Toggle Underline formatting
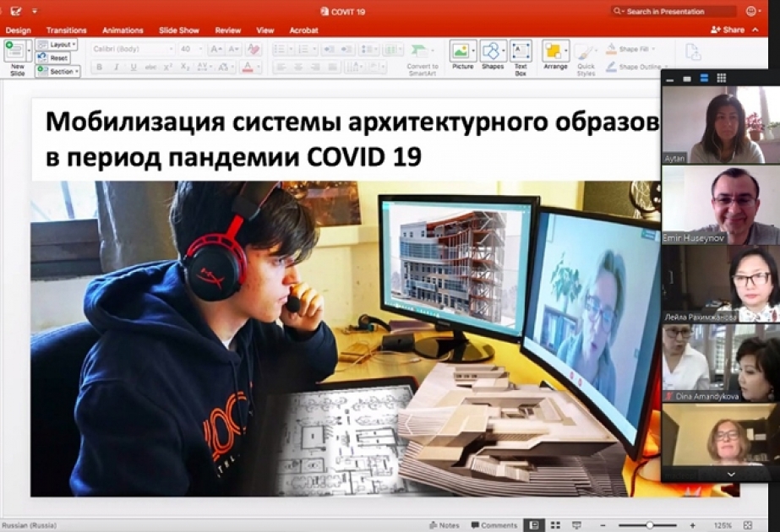The height and width of the screenshot is (532, 780). point(134,67)
